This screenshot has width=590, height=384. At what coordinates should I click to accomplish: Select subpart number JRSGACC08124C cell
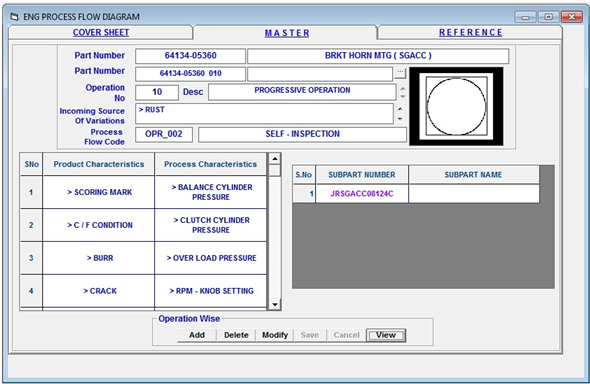(362, 194)
